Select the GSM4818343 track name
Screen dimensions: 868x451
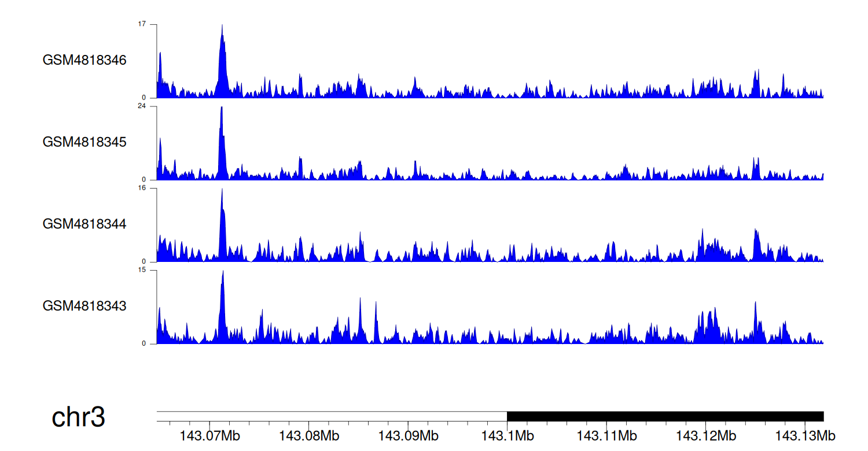pyautogui.click(x=84, y=306)
